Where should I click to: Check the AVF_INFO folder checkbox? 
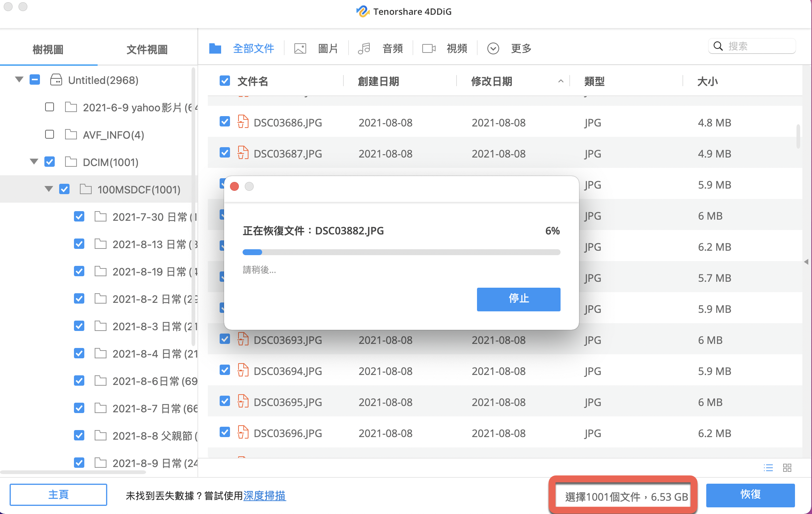click(x=50, y=134)
